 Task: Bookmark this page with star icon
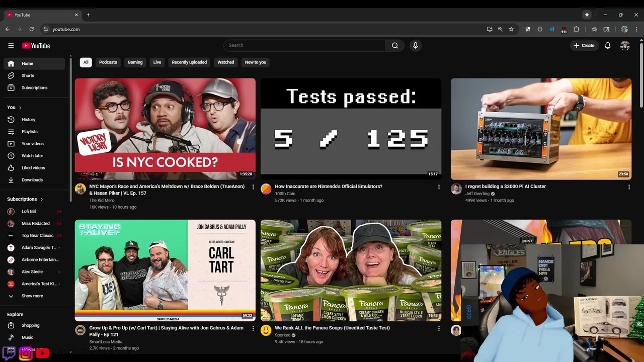point(511,29)
